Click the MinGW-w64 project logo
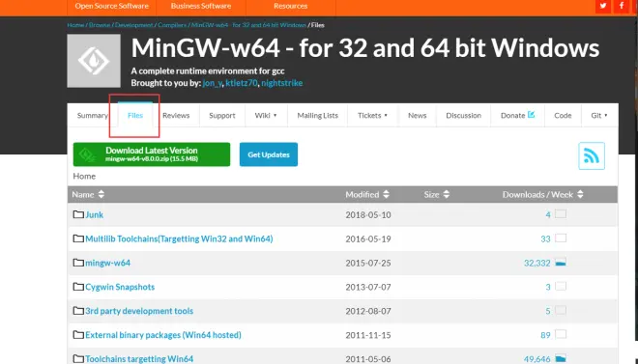This screenshot has height=364, width=638. (94, 61)
